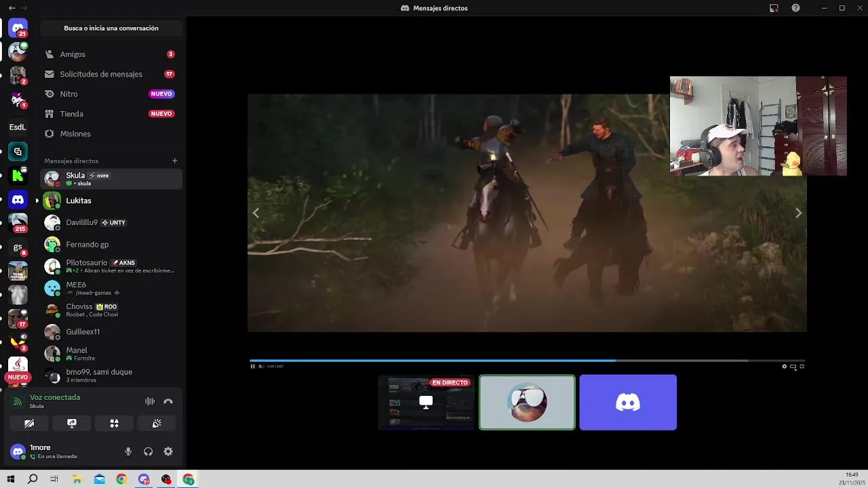This screenshot has height=488, width=868.
Task: Share your screen button in voice panel
Action: click(x=72, y=423)
